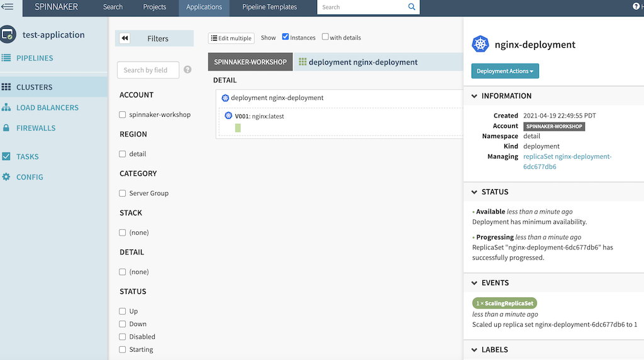Collapse the Events section

(x=474, y=283)
